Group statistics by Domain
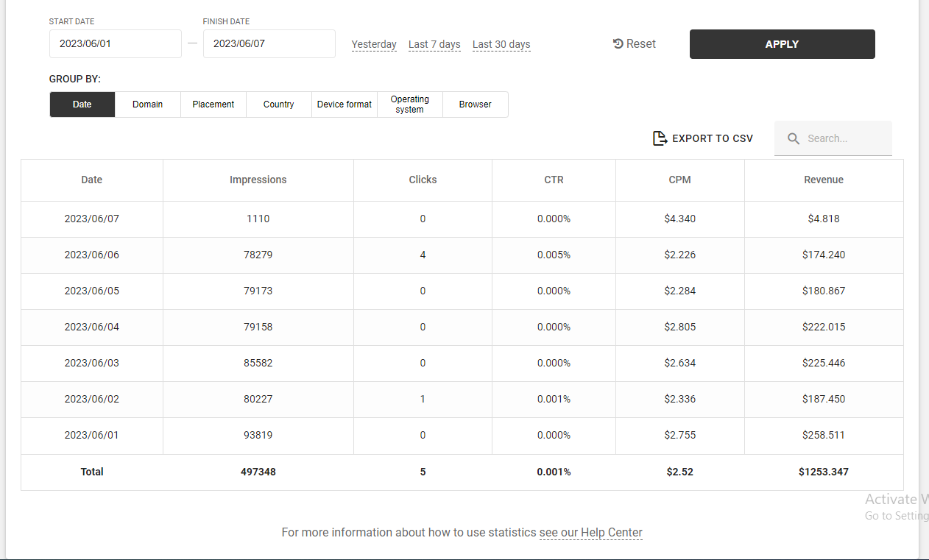 [148, 104]
